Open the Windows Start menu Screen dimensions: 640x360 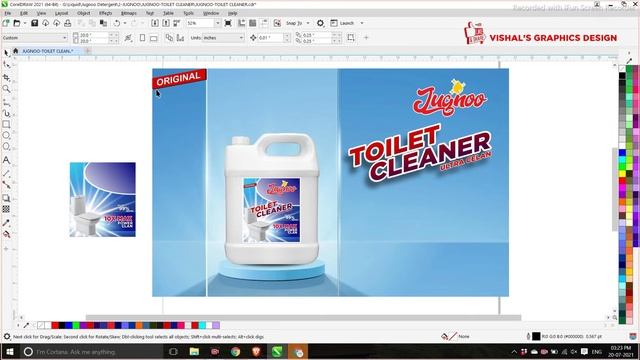coord(9,351)
